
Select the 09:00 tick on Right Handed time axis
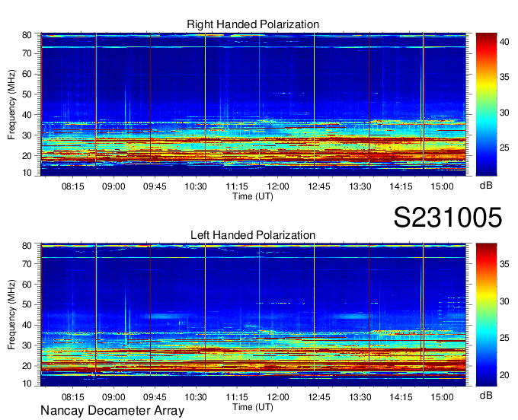click(114, 186)
